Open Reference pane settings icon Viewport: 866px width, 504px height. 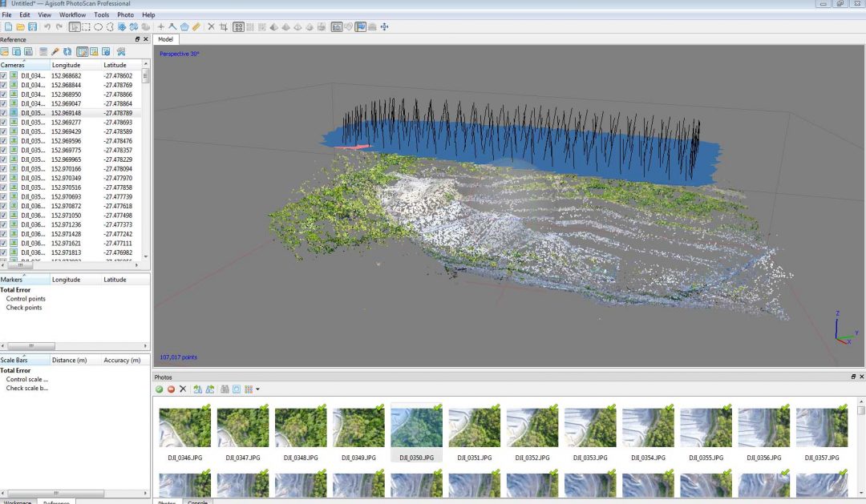121,51
